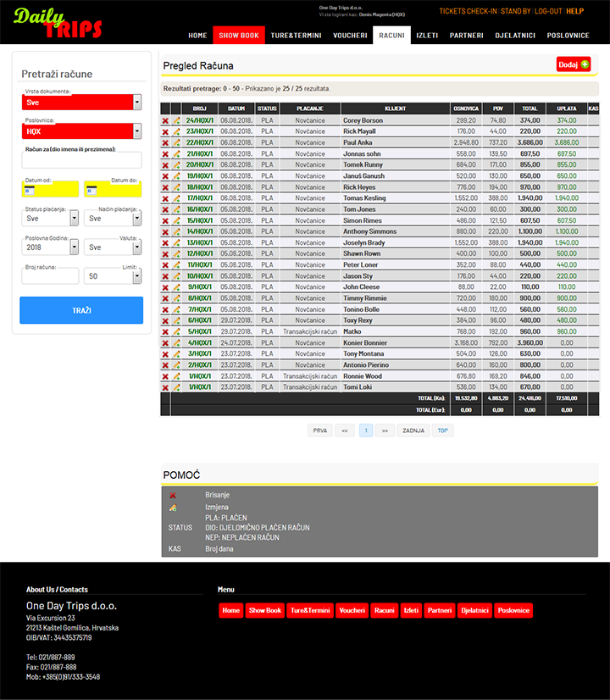This screenshot has width=610, height=700.
Task: Click delete icon for Paul Anka's invoice
Action: pyautogui.click(x=165, y=142)
